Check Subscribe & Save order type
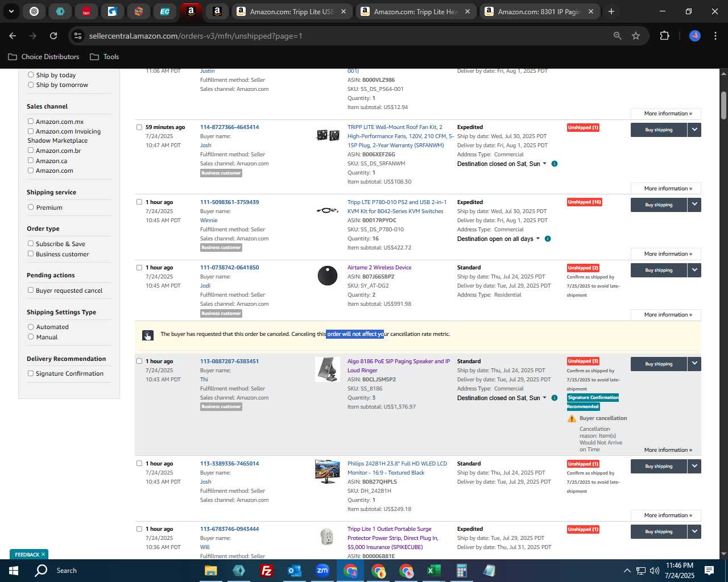 (x=31, y=243)
